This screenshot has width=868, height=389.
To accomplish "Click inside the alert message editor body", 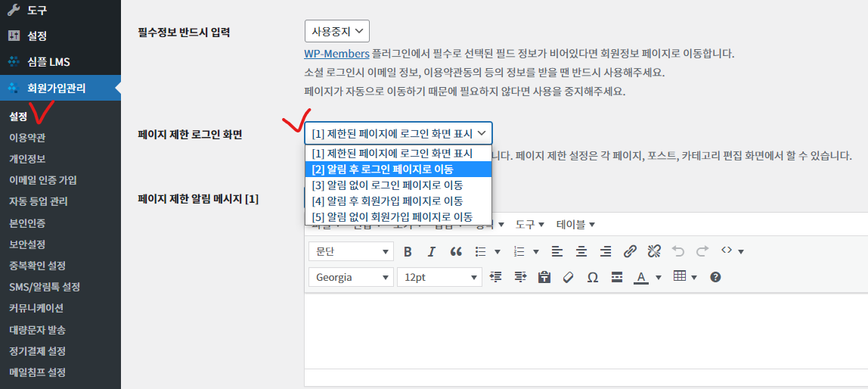I will 586,331.
